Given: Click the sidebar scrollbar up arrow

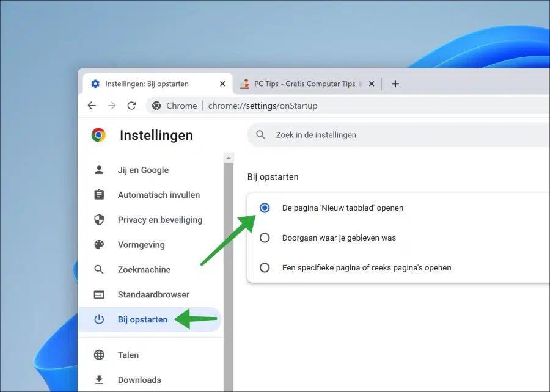Looking at the screenshot, I should point(229,158).
